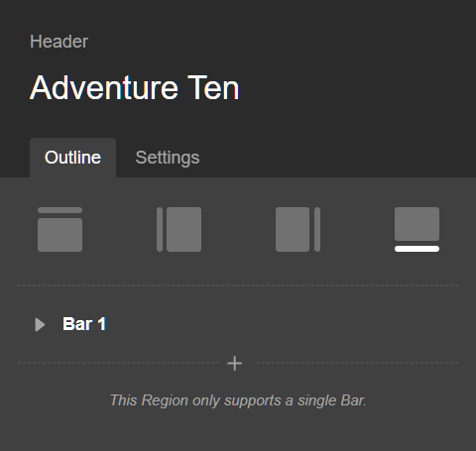The width and height of the screenshot is (476, 451).
Task: Switch to the Settings tab
Action: [x=168, y=158]
